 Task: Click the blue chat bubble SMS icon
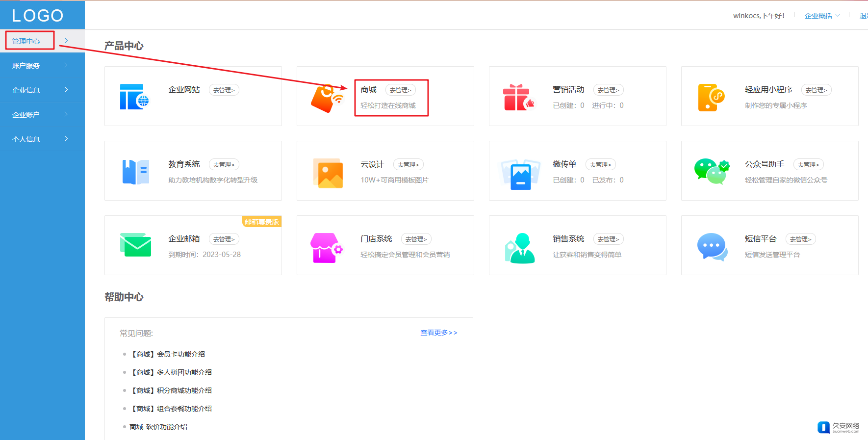point(712,247)
